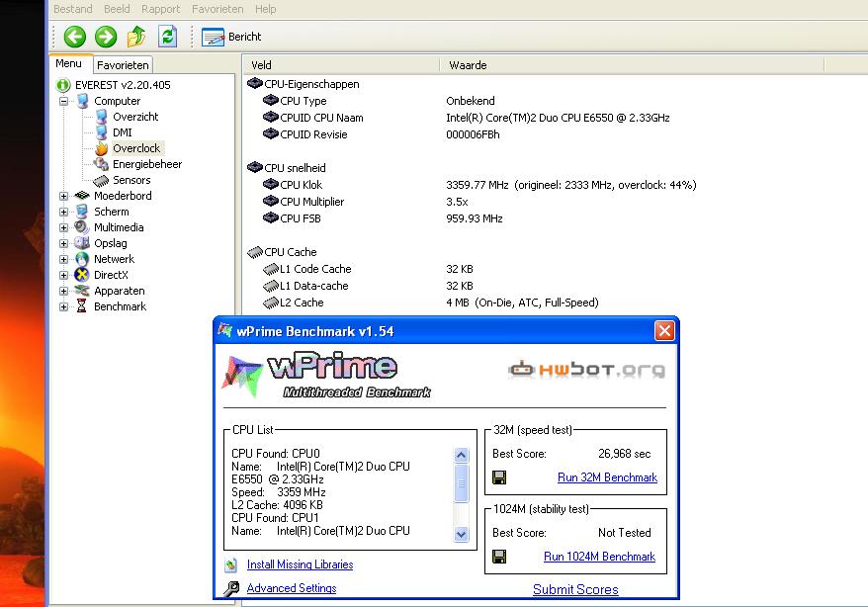Open the Favorieten menu in menu bar
Viewport: 868px width, 607px height.
(x=217, y=9)
